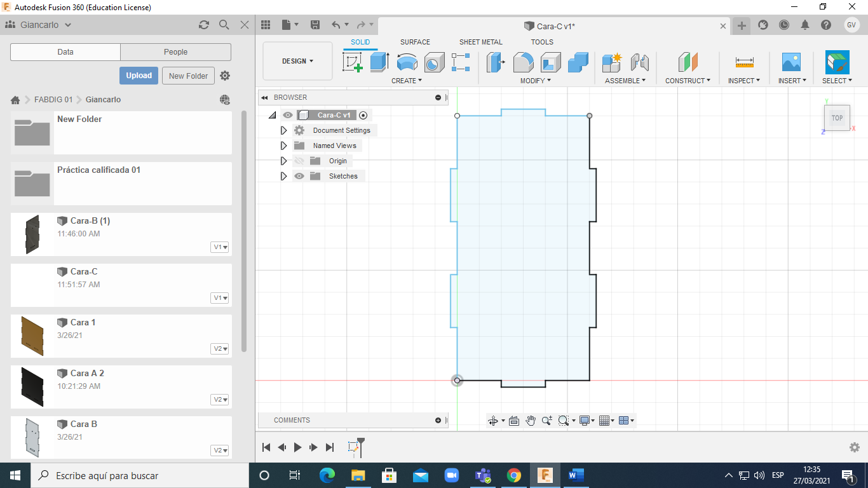This screenshot has height=488, width=868.
Task: Expand the Named Views node
Action: coord(284,146)
